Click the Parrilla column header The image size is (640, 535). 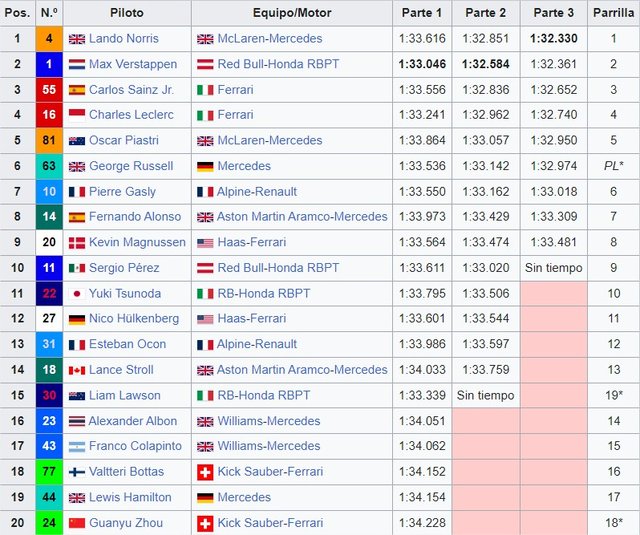[x=613, y=13]
